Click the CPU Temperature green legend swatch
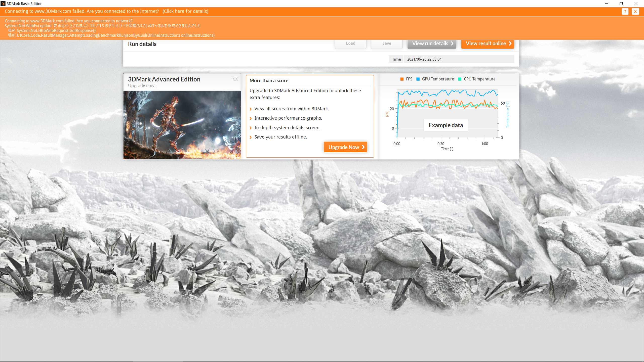This screenshot has height=362, width=644. [x=460, y=79]
